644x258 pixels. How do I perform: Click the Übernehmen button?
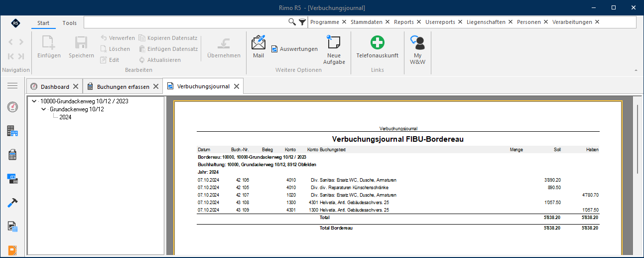pyautogui.click(x=224, y=47)
